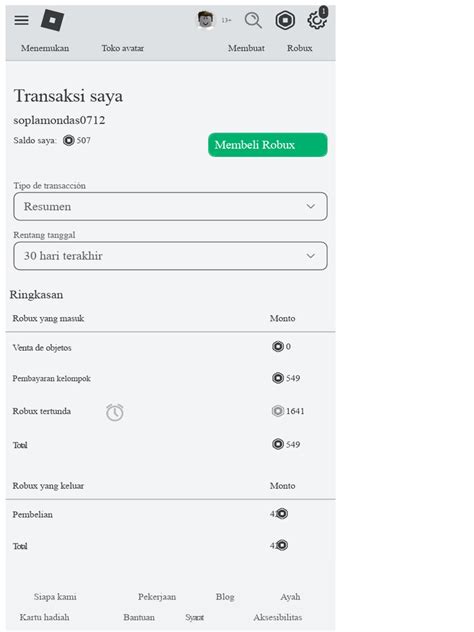Expand the Resumen transaction type dropdown

pos(170,206)
